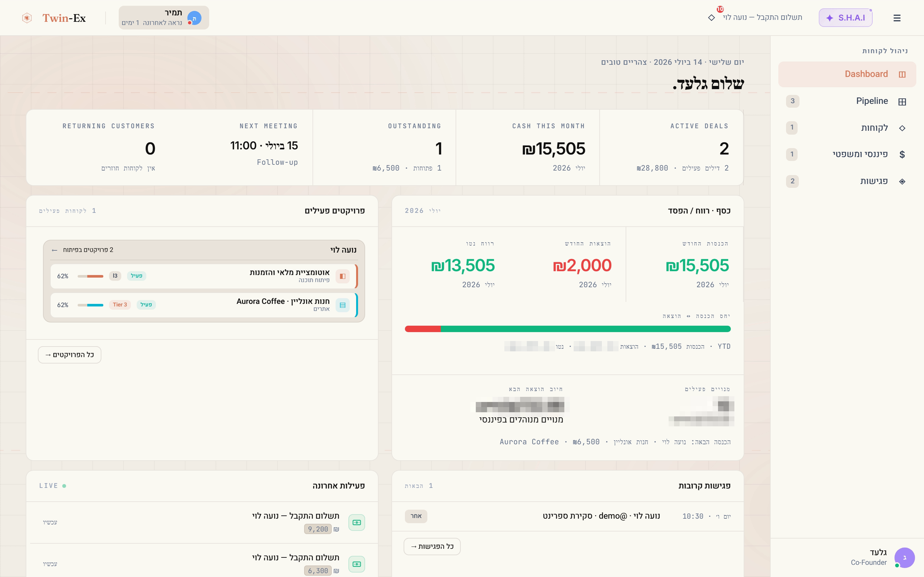924x577 pixels.
Task: Click the income-expense ratio bar
Action: point(567,329)
